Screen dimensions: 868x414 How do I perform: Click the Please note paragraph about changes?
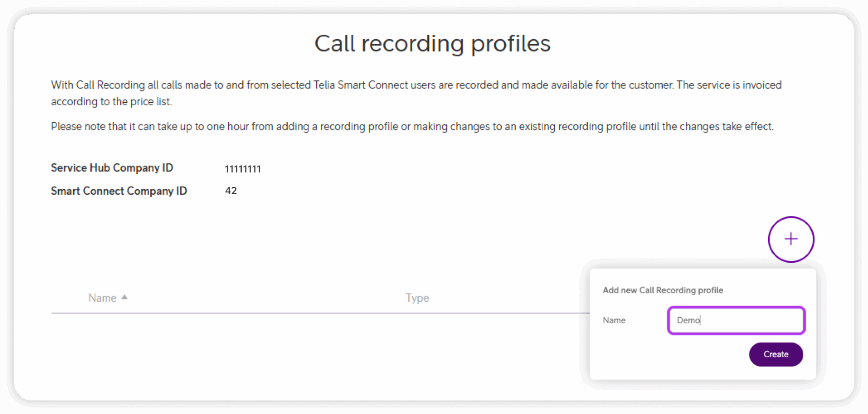(412, 126)
